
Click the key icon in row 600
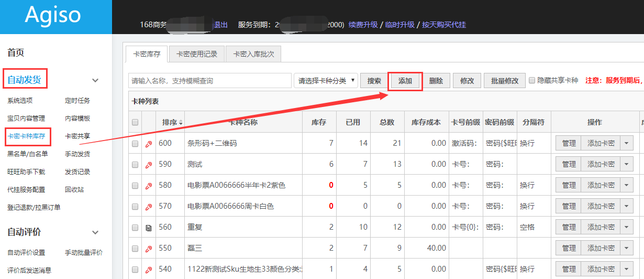(x=148, y=144)
